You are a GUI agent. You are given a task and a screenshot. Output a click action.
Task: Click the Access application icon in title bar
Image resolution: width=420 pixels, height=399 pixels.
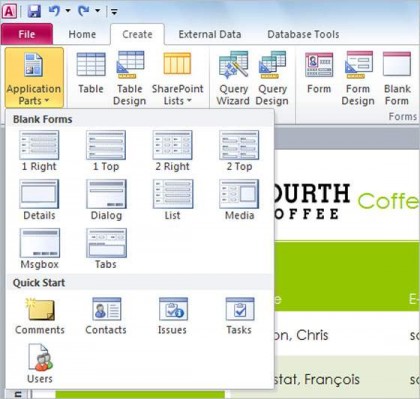pos(9,11)
